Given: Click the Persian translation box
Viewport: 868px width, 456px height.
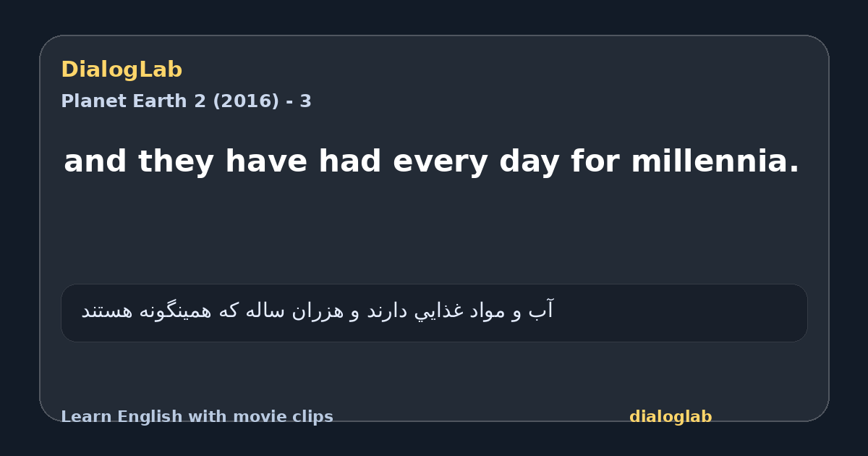Looking at the screenshot, I should (x=434, y=313).
